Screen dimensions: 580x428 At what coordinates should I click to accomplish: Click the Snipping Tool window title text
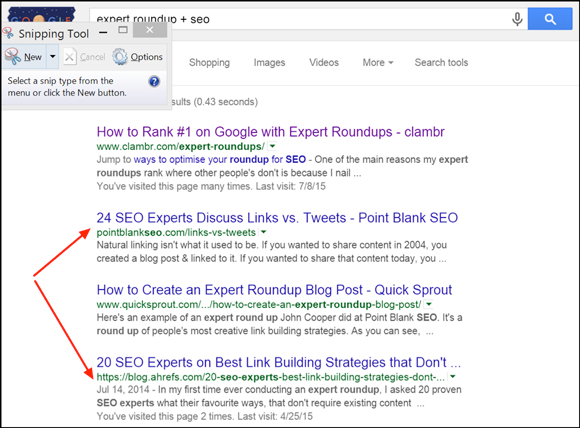point(54,34)
